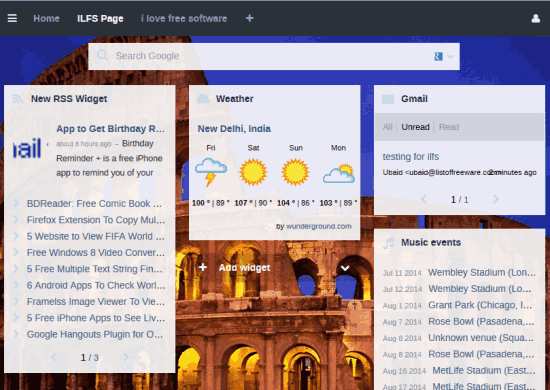Open the I love free software tab
The image size is (550, 390).
tap(184, 19)
